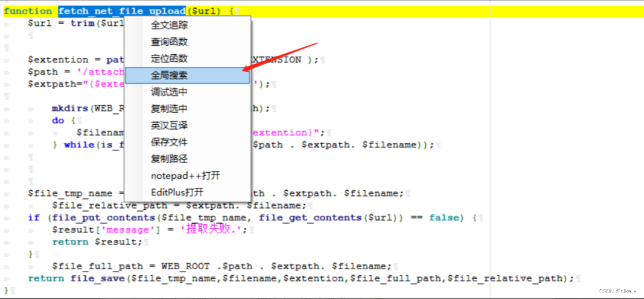This screenshot has height=299, width=644.
Task: Click the highlighted fetch_net_file_upload function name
Action: click(x=122, y=11)
